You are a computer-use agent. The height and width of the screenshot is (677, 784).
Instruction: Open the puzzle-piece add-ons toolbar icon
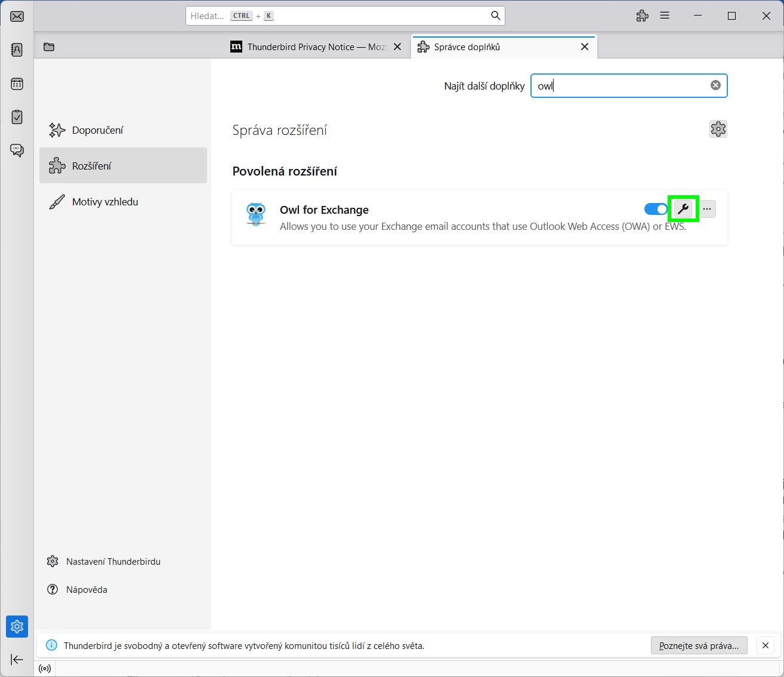pyautogui.click(x=642, y=16)
